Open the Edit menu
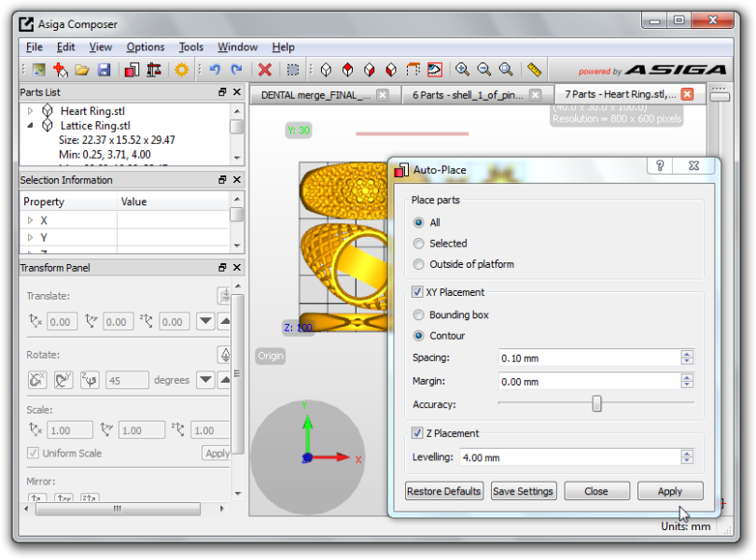Screen dimensions: 756x560 point(65,48)
